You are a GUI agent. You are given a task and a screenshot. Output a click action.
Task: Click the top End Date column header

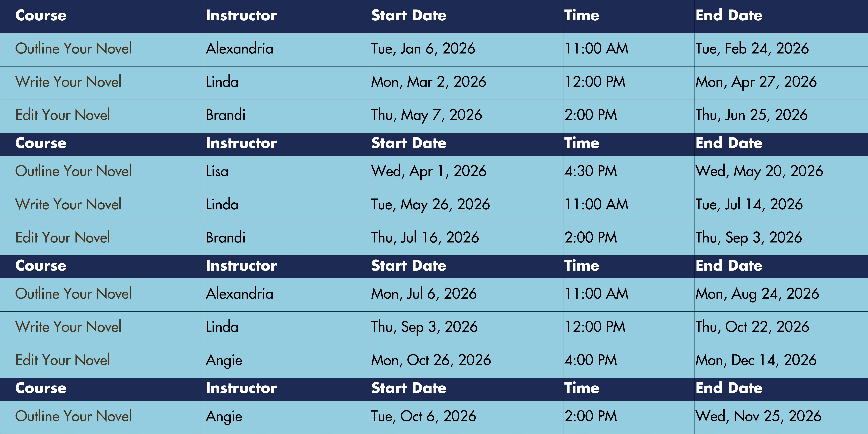point(729,15)
